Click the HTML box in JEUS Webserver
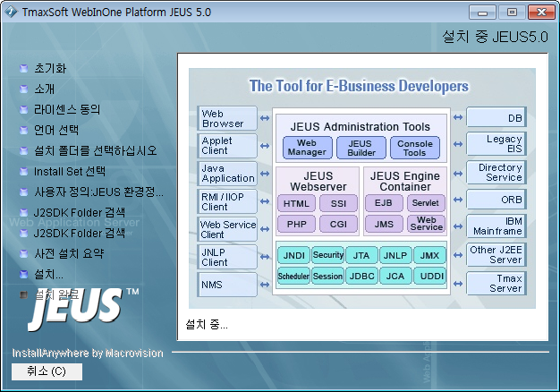560x392 pixels. pos(296,203)
